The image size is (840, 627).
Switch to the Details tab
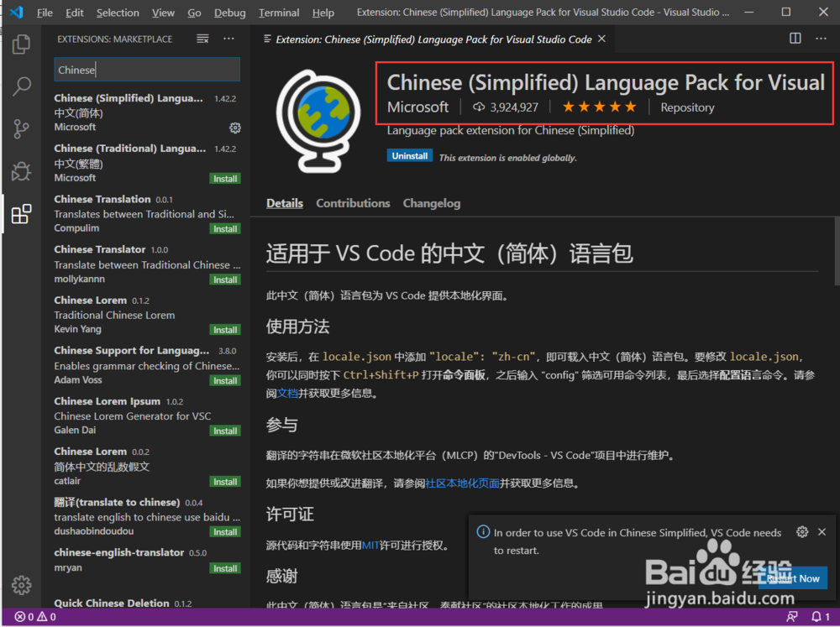tap(285, 203)
